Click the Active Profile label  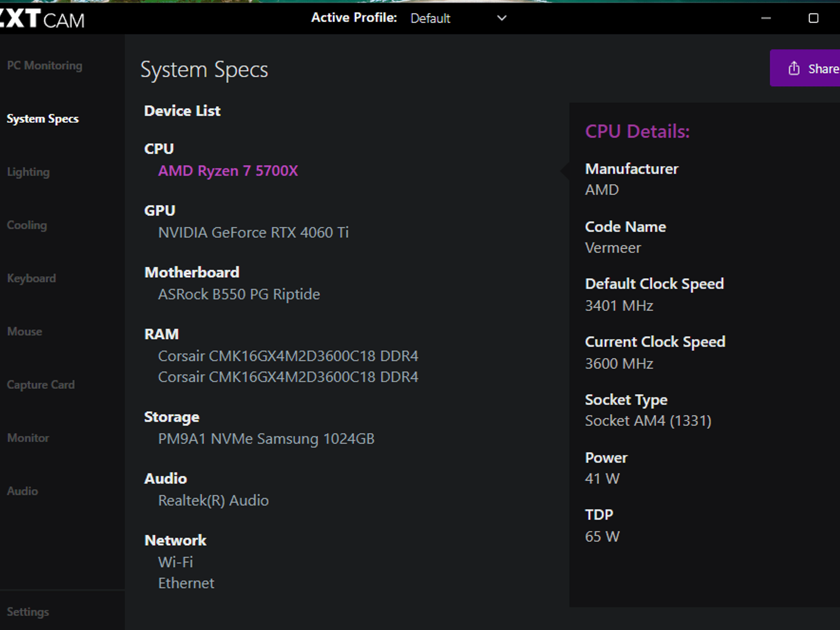click(354, 18)
